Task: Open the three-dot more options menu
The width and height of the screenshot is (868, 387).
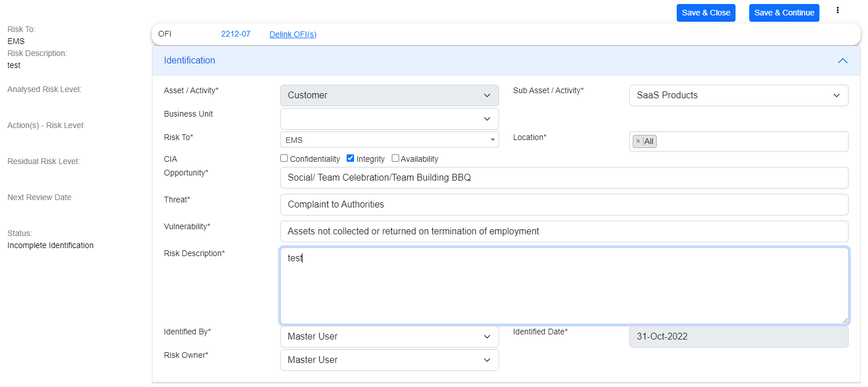Action: click(x=838, y=10)
